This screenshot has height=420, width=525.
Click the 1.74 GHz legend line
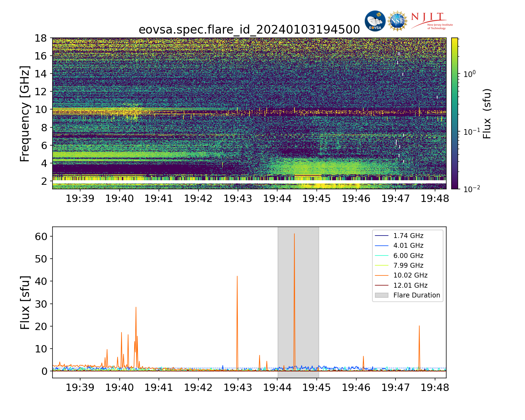382,236
